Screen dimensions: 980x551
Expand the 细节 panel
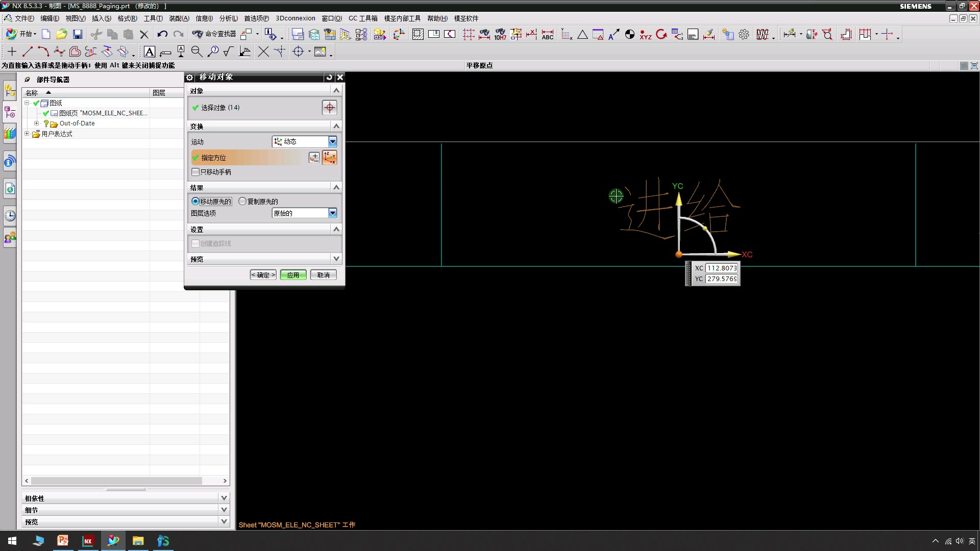(x=224, y=510)
